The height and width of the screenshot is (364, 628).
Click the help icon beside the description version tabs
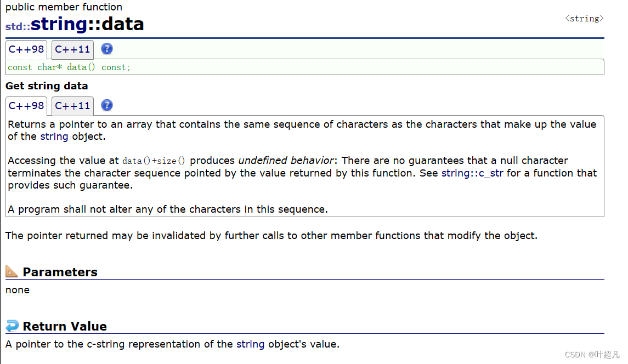(107, 105)
